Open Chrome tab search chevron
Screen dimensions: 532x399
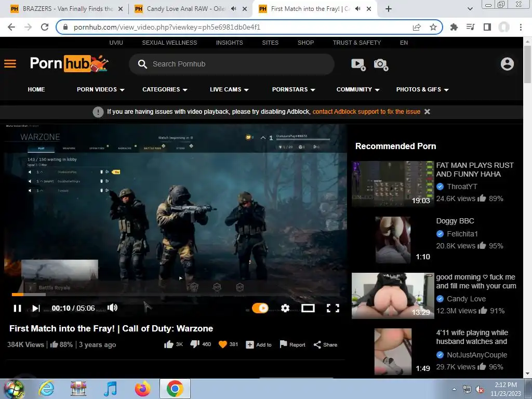pos(470,9)
